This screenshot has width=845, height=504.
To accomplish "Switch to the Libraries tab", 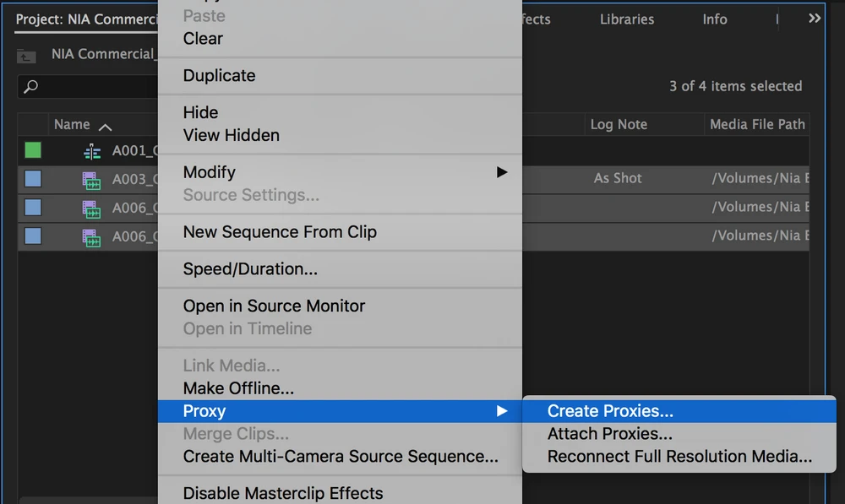I will tap(627, 19).
